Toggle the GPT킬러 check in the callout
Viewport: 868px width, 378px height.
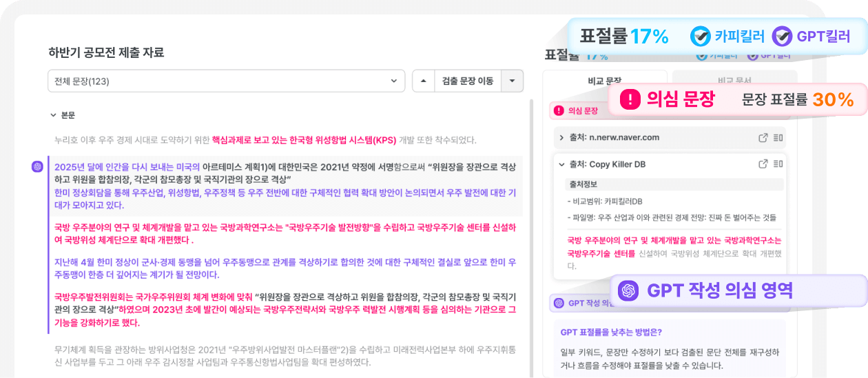[782, 37]
